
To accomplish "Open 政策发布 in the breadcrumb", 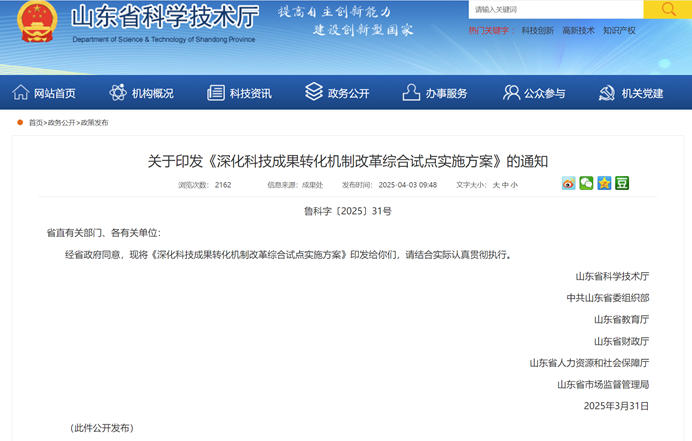I will (x=95, y=123).
